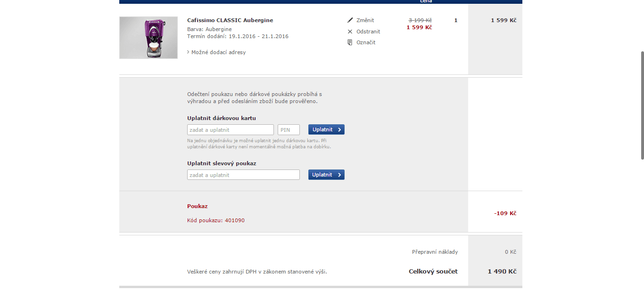The image size is (644, 298).
Task: Click Uplatnit button for discount voucher
Action: pos(326,175)
